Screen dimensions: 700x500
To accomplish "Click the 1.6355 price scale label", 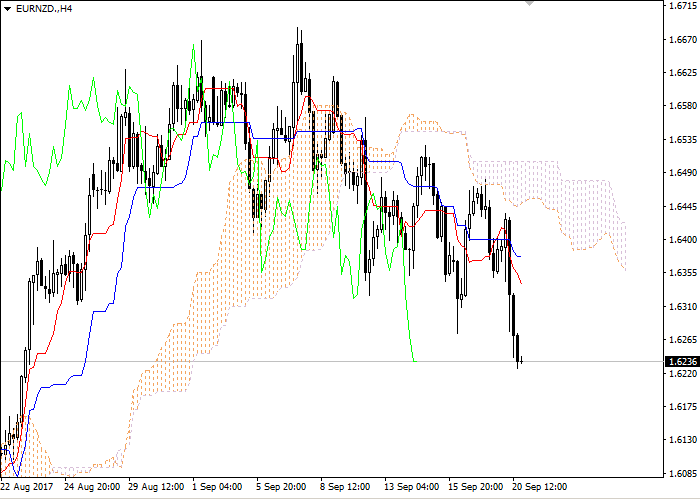I will pos(683,273).
